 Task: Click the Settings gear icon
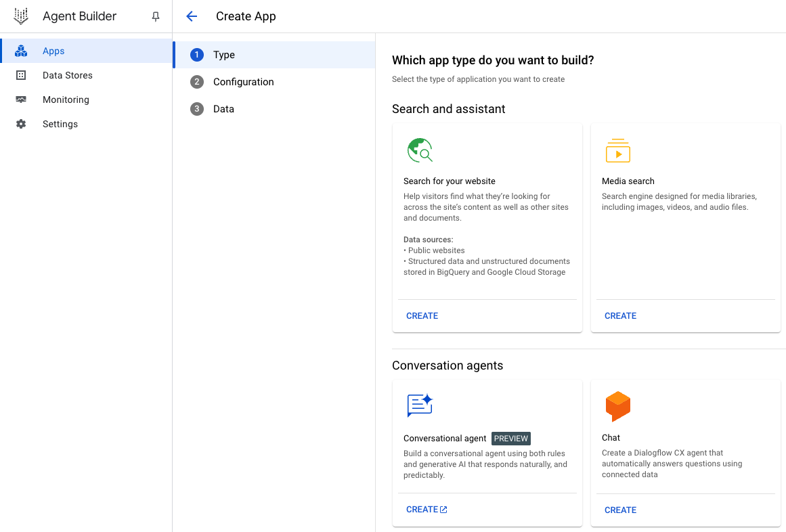pyautogui.click(x=21, y=124)
